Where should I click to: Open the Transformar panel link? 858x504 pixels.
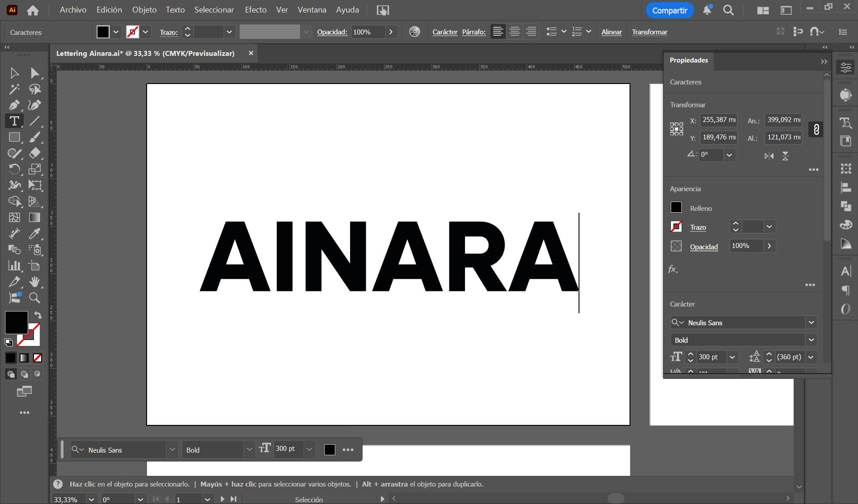coord(649,32)
